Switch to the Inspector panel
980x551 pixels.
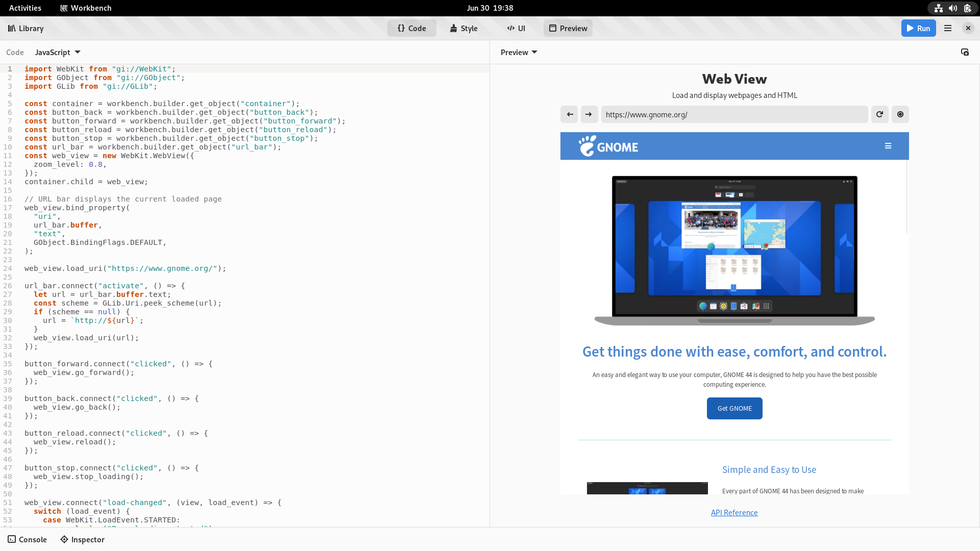[82, 539]
